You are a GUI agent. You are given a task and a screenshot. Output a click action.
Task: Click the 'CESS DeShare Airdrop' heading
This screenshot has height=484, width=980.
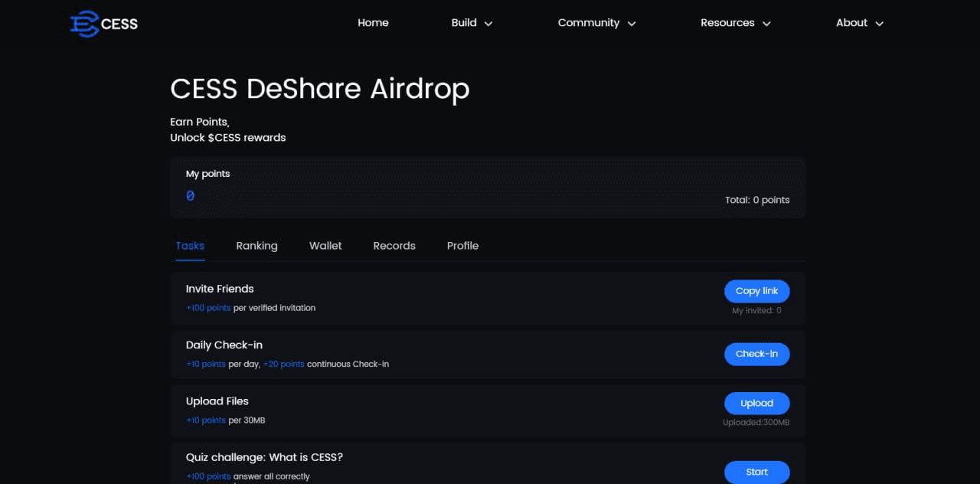[x=320, y=90]
